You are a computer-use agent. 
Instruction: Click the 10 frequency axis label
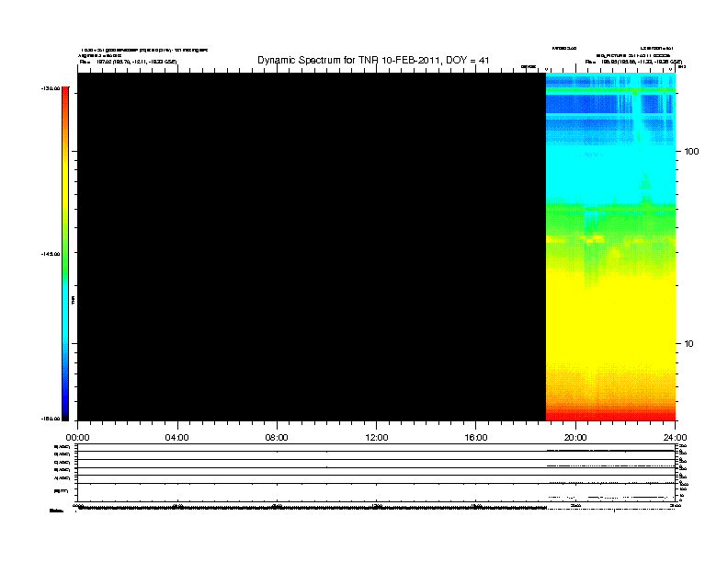tap(689, 344)
